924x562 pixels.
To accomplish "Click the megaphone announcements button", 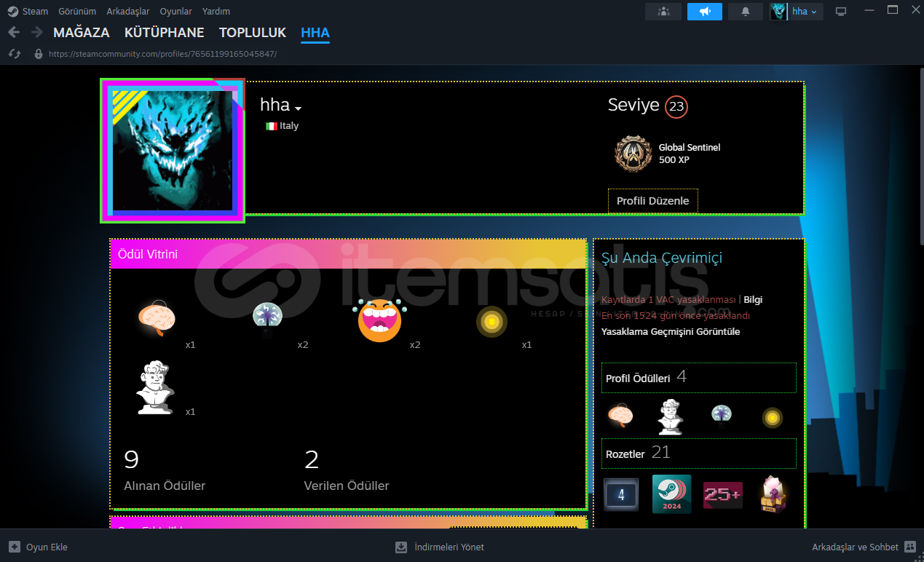I will coord(704,12).
